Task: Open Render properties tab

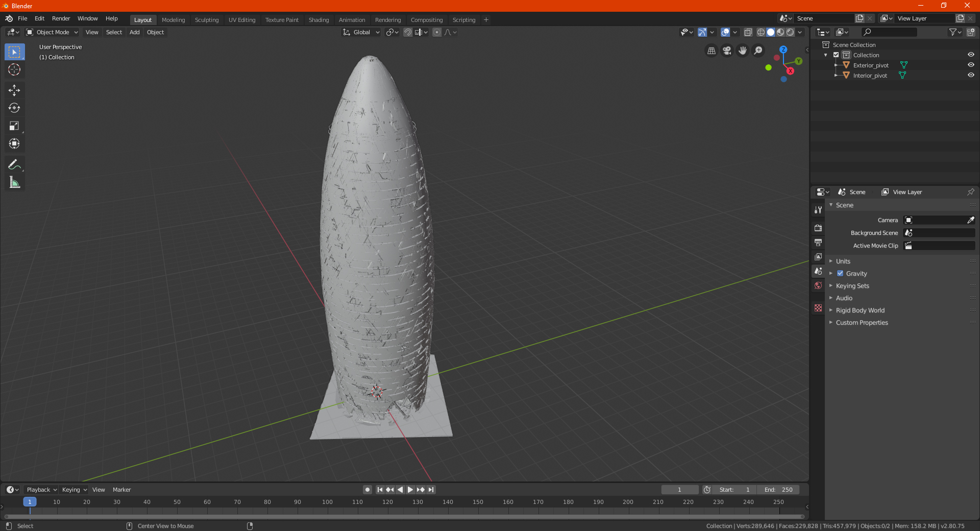Action: pyautogui.click(x=818, y=228)
